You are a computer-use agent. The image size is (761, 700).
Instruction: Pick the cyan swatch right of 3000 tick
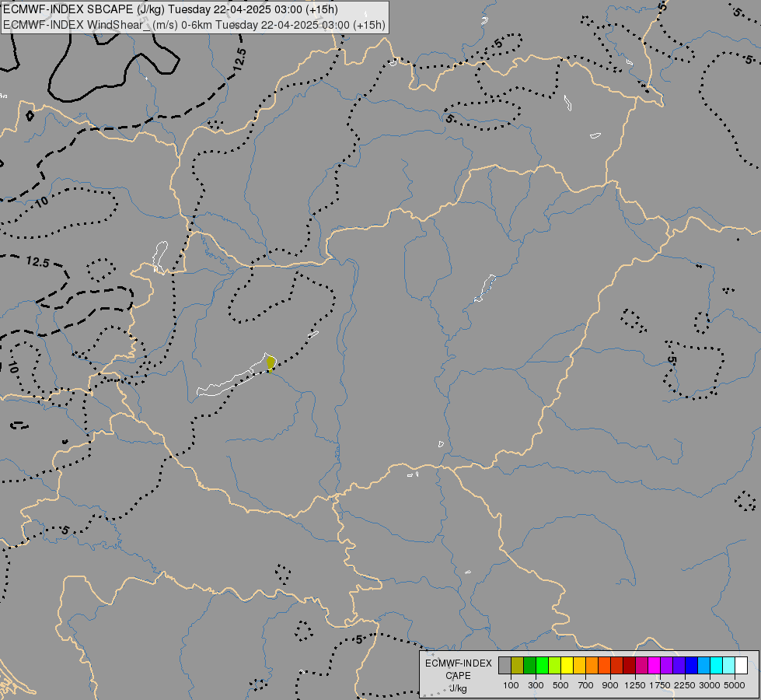click(716, 666)
